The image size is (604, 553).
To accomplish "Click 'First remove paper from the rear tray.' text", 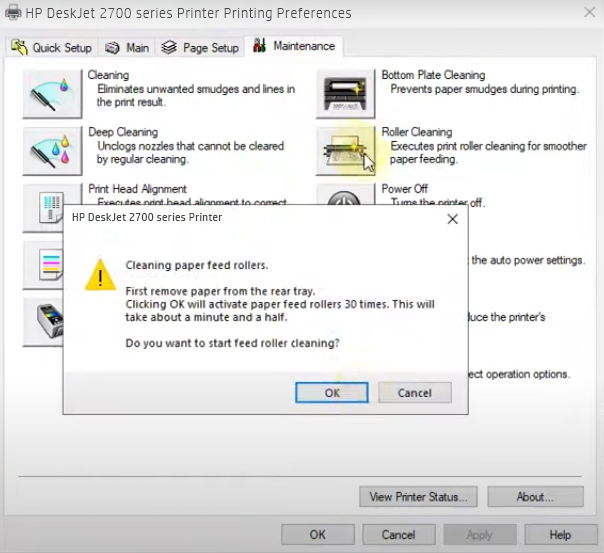I will [x=220, y=291].
